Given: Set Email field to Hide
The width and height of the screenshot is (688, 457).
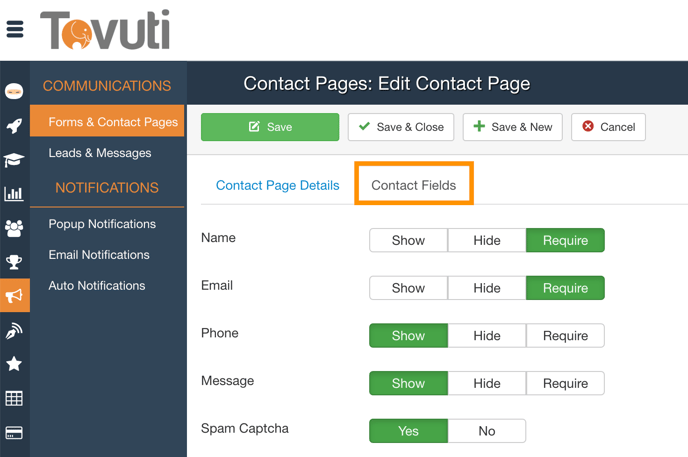Looking at the screenshot, I should coord(487,288).
